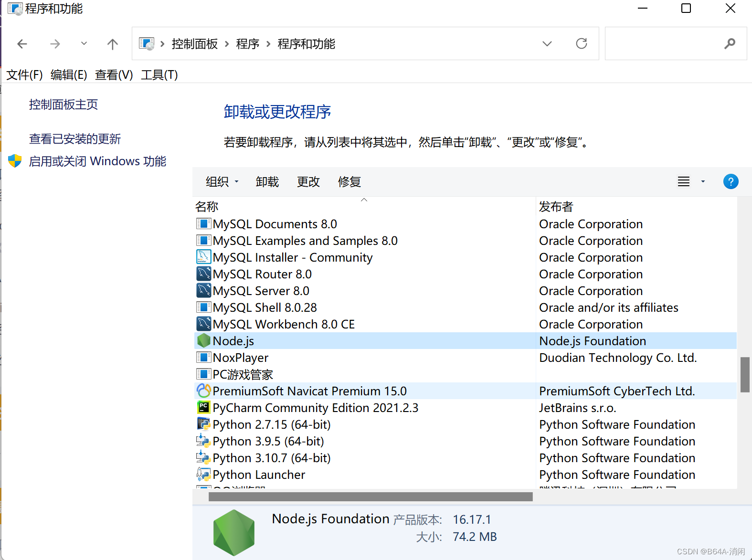This screenshot has height=560, width=752.
Task: Open the 编辑(E) menu
Action: (x=69, y=75)
